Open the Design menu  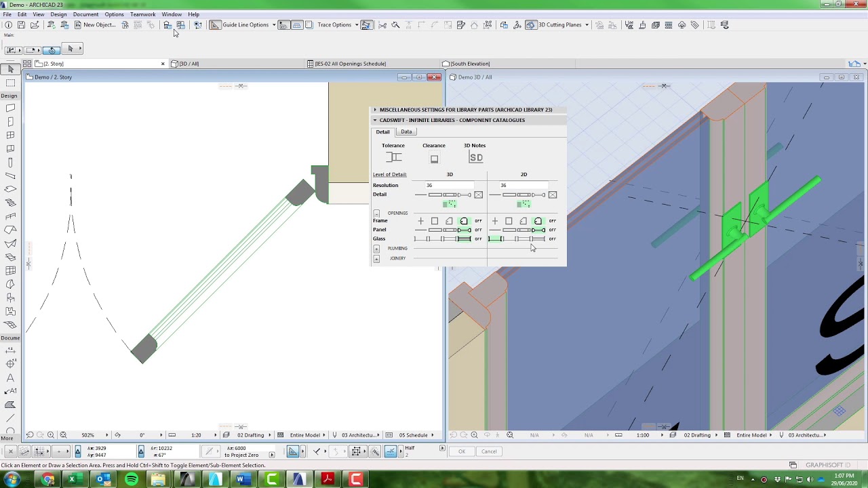(58, 14)
